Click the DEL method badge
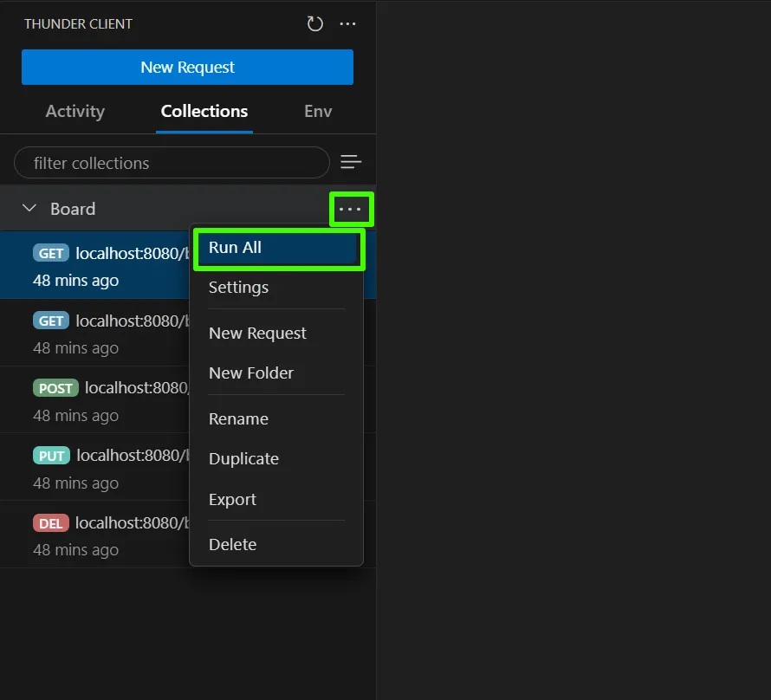The height and width of the screenshot is (700, 771). coord(50,523)
